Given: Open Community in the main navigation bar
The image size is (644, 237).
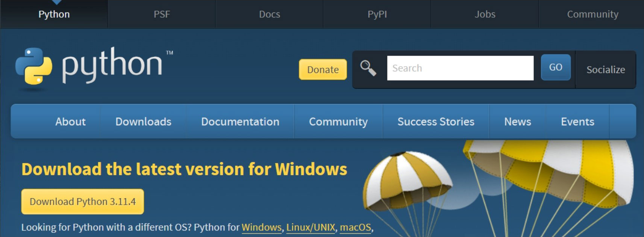Looking at the screenshot, I should coord(338,122).
